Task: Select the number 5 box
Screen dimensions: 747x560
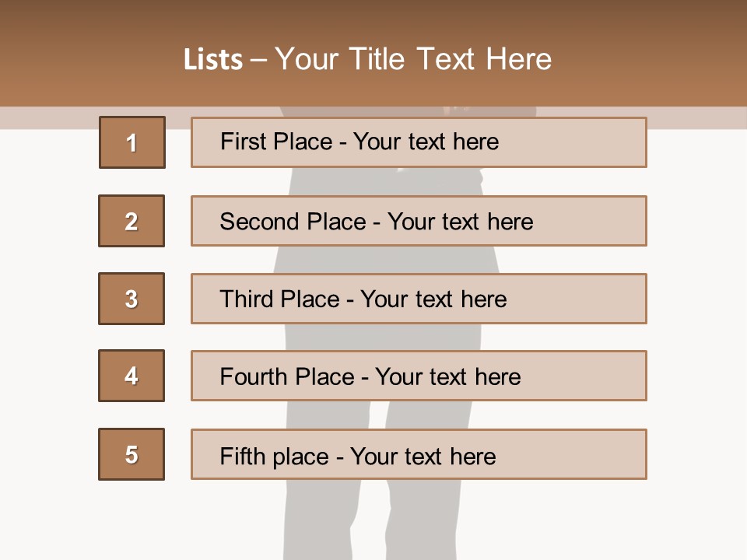Action: click(132, 454)
